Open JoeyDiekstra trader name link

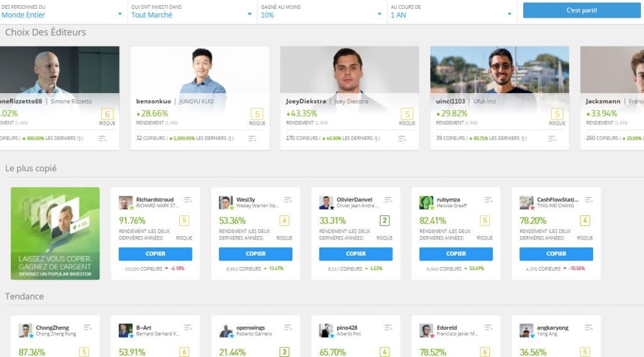[306, 101]
